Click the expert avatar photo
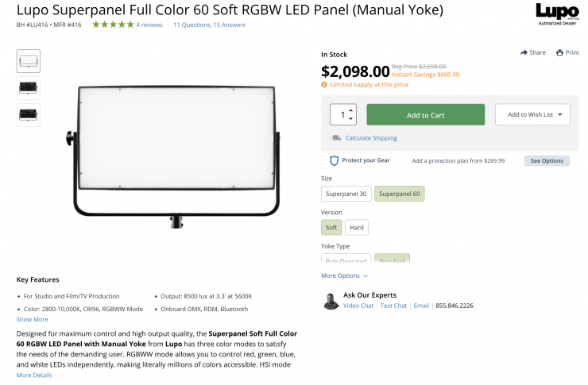 click(x=331, y=301)
